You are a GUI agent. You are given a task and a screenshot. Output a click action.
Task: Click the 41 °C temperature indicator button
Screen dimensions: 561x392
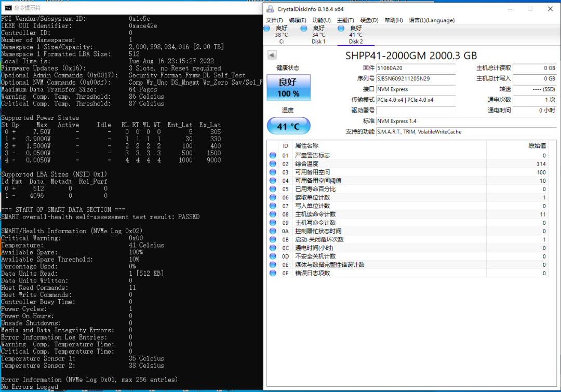pyautogui.click(x=288, y=126)
